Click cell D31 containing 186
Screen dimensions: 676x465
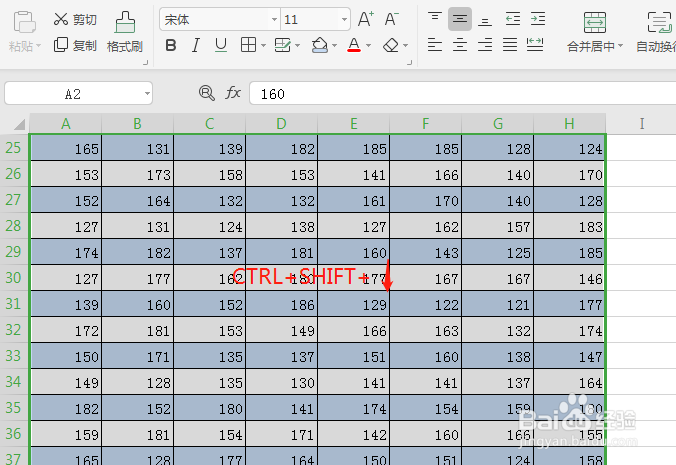coord(282,304)
